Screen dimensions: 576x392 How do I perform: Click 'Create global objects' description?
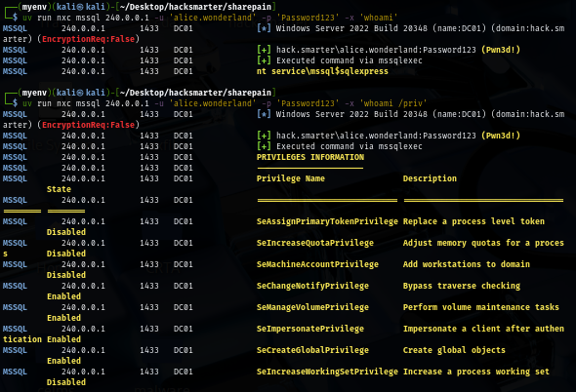(454, 350)
